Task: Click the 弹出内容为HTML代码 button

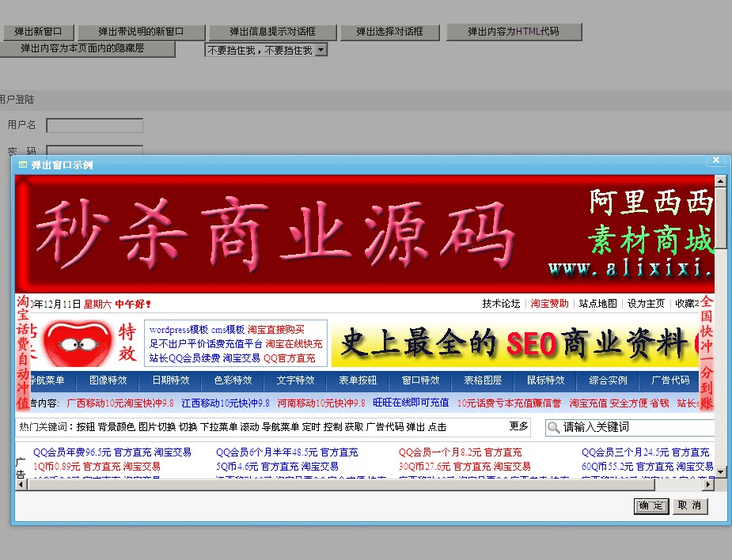Action: click(x=514, y=32)
